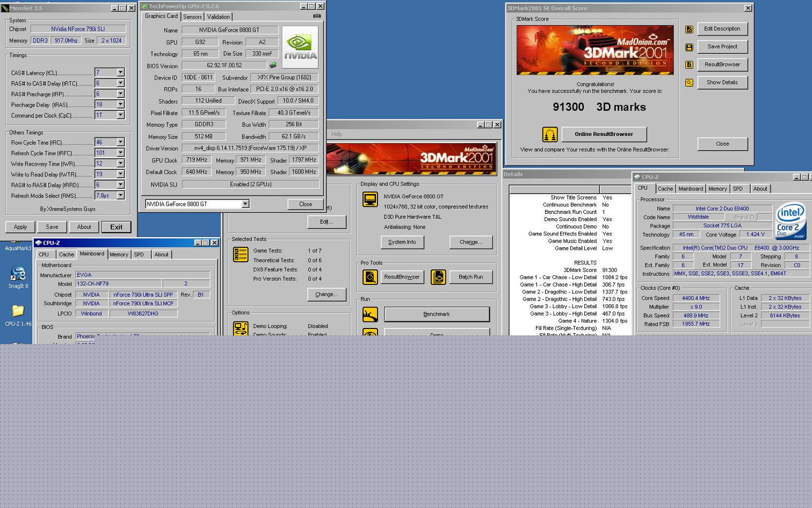Click '91300' score text in results list
The width and height of the screenshot is (812, 508).
(610, 270)
